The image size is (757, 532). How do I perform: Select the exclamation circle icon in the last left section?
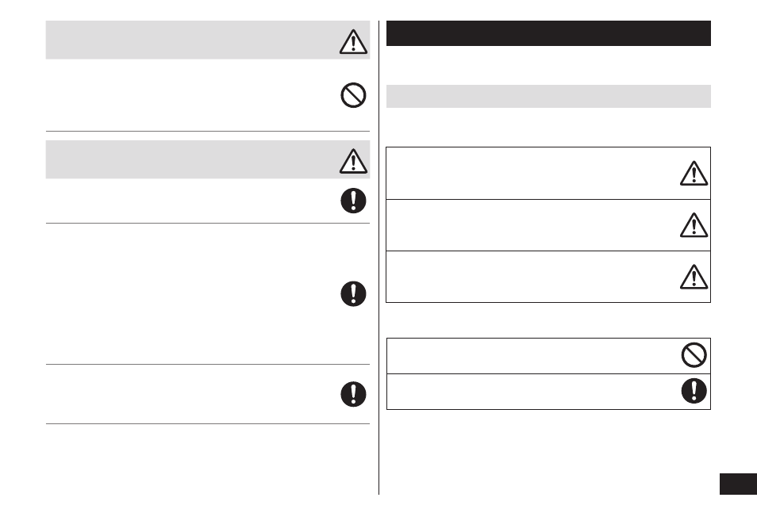coord(353,394)
